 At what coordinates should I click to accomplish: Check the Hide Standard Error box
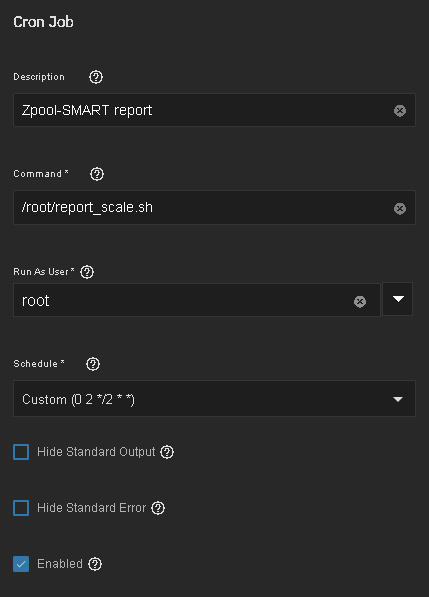[x=21, y=508]
